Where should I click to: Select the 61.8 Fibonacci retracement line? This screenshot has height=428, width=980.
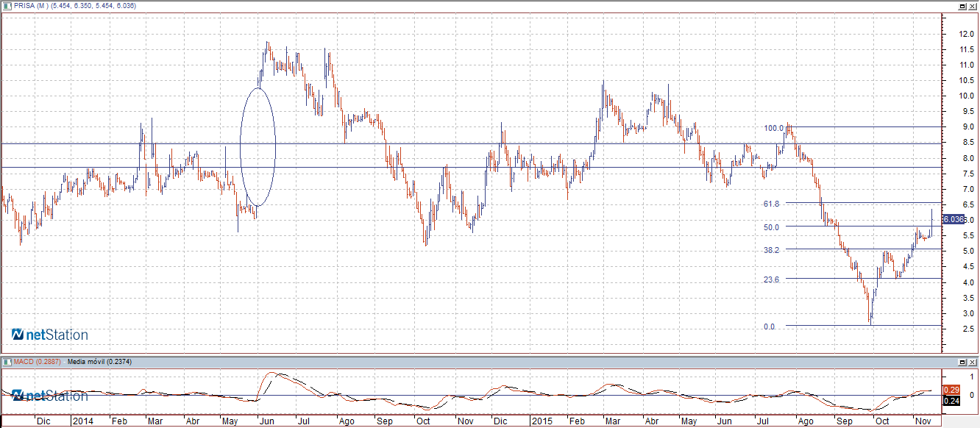861,202
